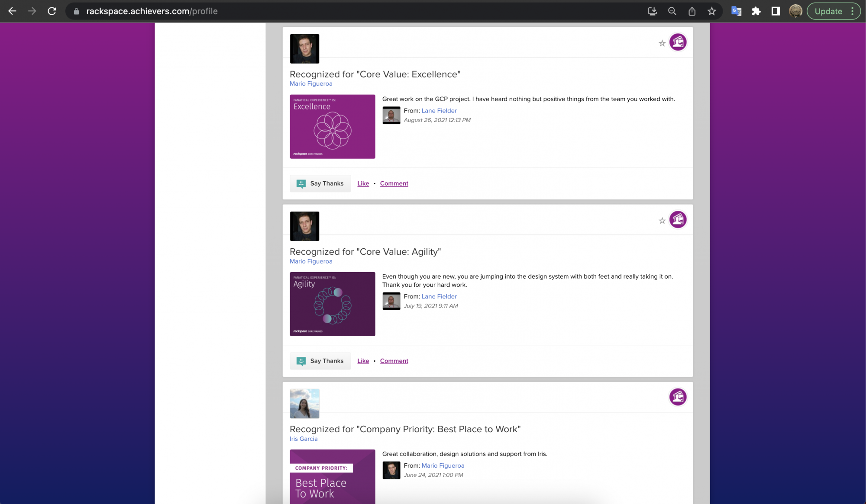The width and height of the screenshot is (866, 504).
Task: Click recognition badge icon on Best Place post
Action: coord(678,397)
